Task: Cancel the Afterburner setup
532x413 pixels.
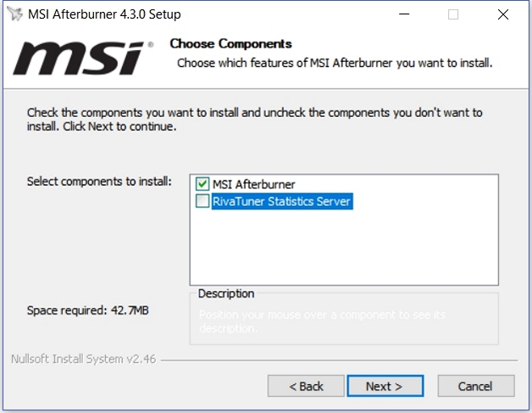Action: (476, 386)
